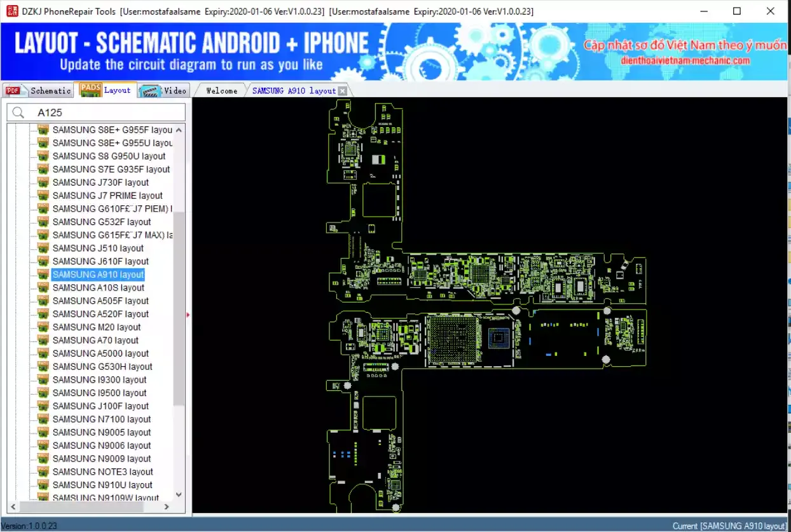Click the horizontal scroll-left arrow under list
This screenshot has height=532, width=791.
(x=13, y=507)
